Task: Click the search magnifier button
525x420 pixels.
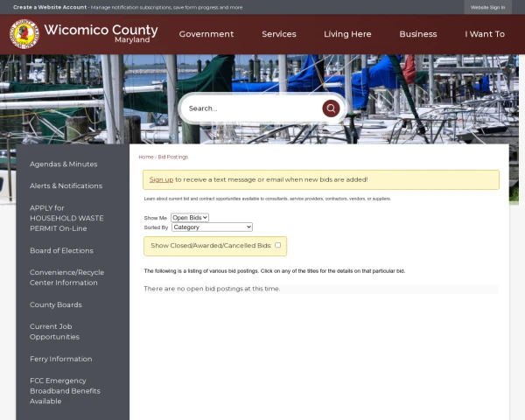Action: point(331,108)
